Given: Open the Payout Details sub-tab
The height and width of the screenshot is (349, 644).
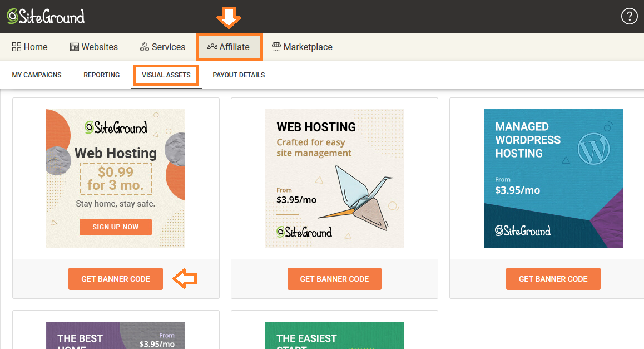Looking at the screenshot, I should tap(239, 75).
